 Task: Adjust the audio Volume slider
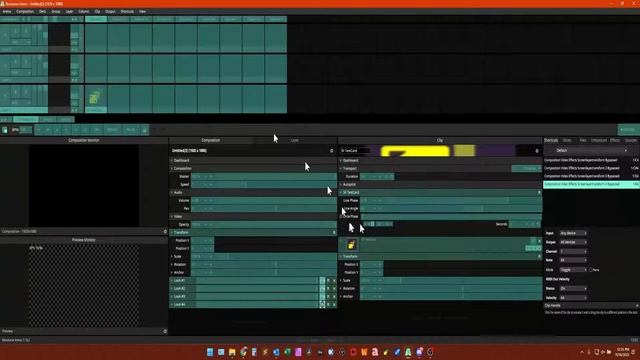point(264,200)
